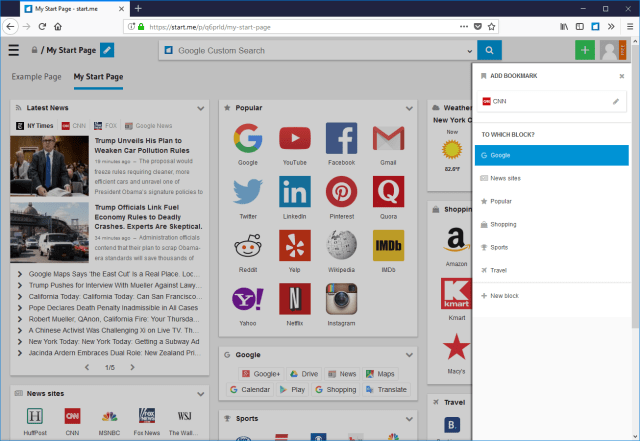Open Google+ link in Google block
The width and height of the screenshot is (640, 441).
click(261, 374)
